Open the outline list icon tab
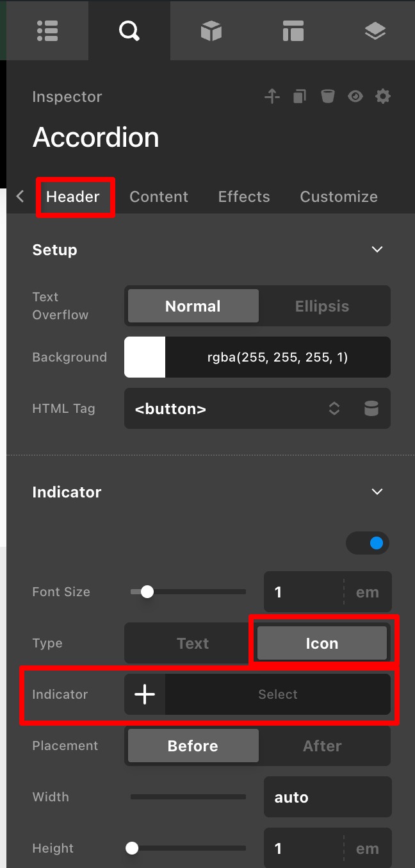The width and height of the screenshot is (415, 868). [x=47, y=31]
